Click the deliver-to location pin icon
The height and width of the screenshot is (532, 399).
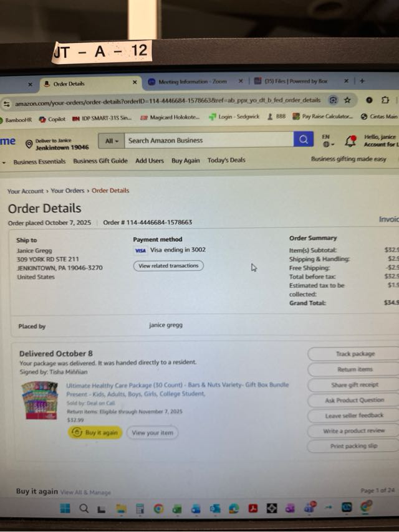point(29,145)
